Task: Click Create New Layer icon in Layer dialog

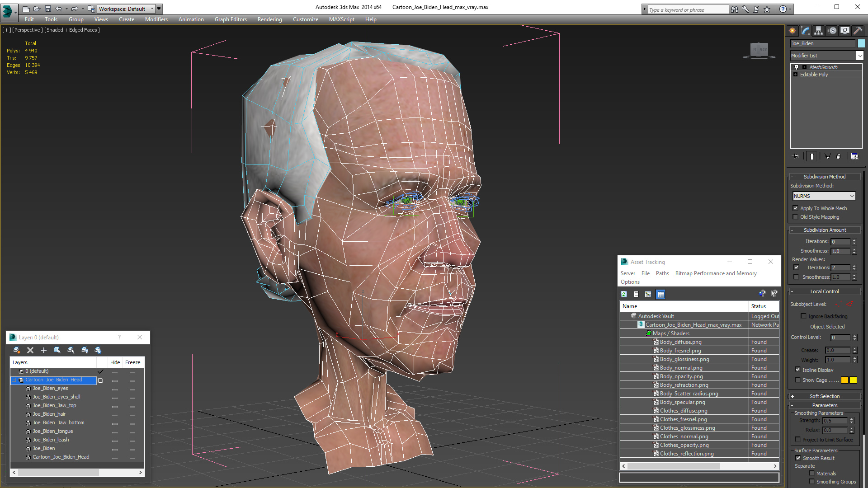Action: pos(17,350)
